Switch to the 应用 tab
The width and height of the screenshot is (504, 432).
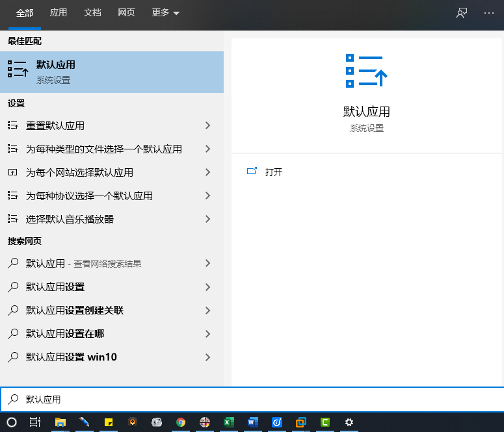[x=59, y=13]
